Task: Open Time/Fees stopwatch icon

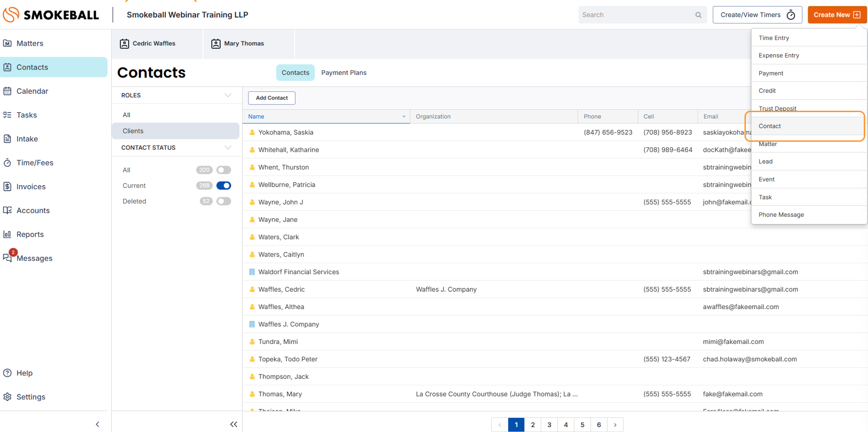Action: coord(8,163)
